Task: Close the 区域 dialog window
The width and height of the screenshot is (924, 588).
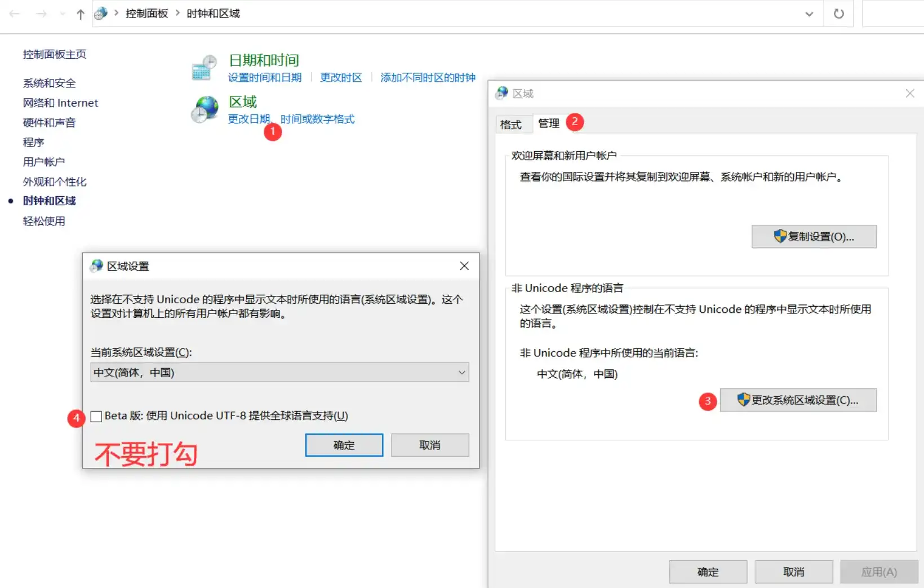Action: (909, 93)
